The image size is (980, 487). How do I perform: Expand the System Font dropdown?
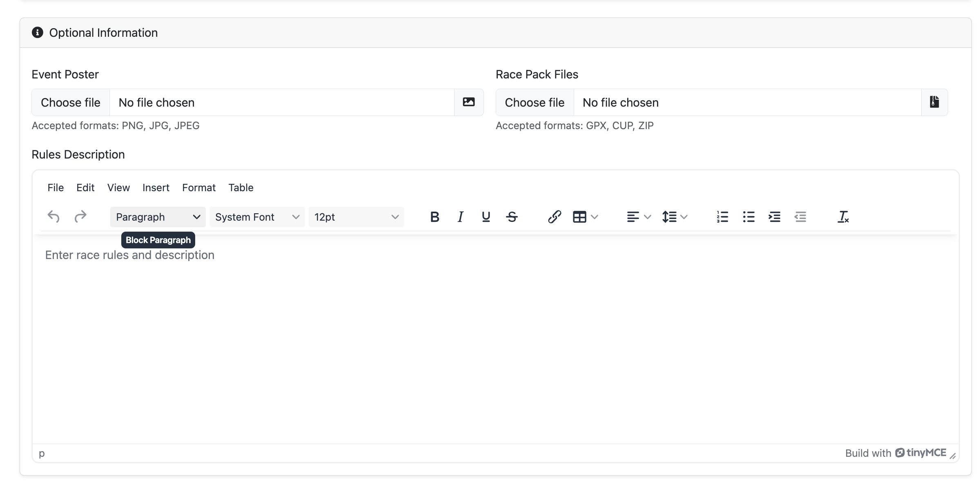click(x=256, y=216)
